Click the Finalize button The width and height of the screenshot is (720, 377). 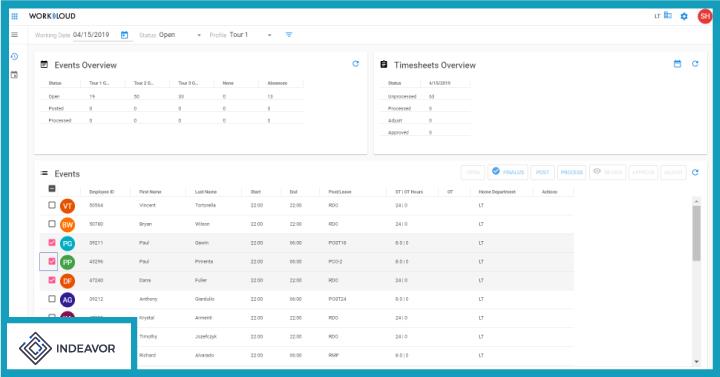508,172
